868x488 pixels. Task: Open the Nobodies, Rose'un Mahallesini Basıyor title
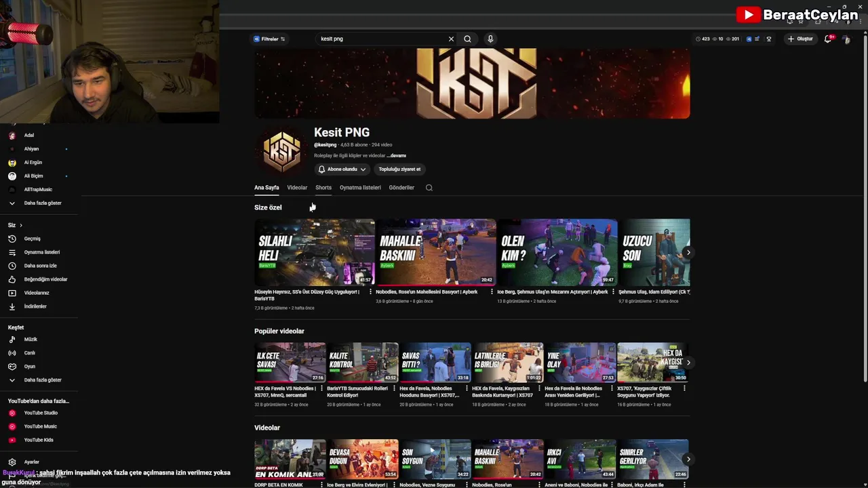[x=427, y=292]
